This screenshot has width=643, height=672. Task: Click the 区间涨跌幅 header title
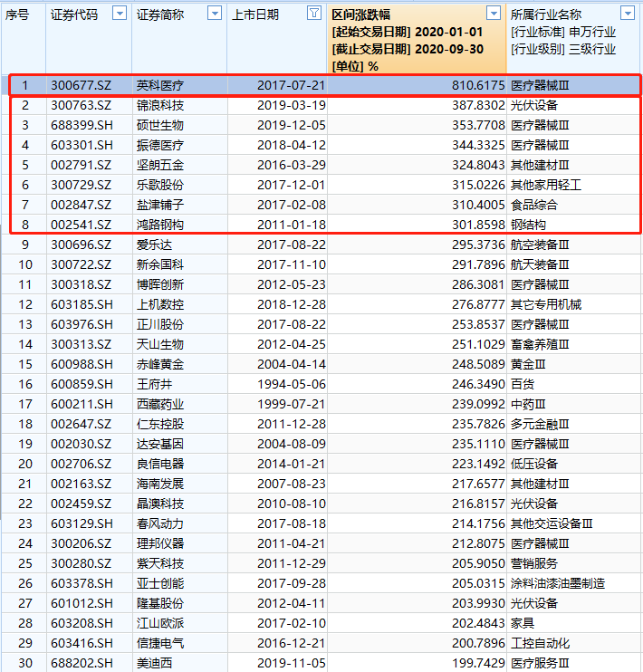[362, 14]
